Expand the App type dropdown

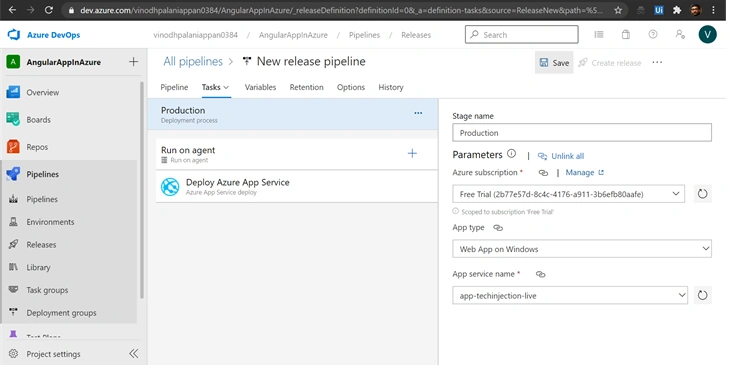(582, 249)
